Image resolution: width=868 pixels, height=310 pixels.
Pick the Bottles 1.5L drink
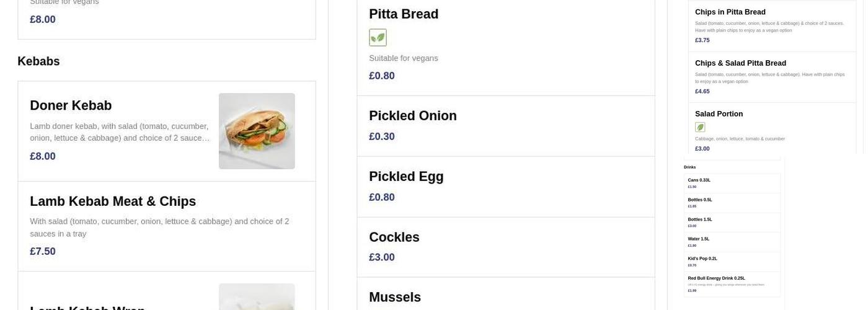(700, 219)
